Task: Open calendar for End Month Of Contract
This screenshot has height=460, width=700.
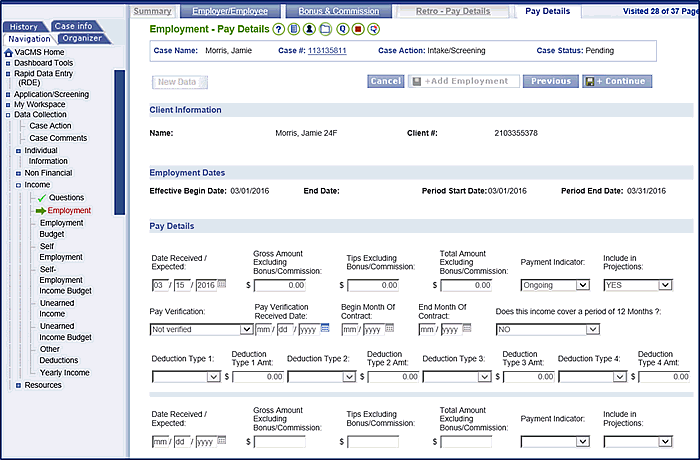Action: tap(467, 328)
